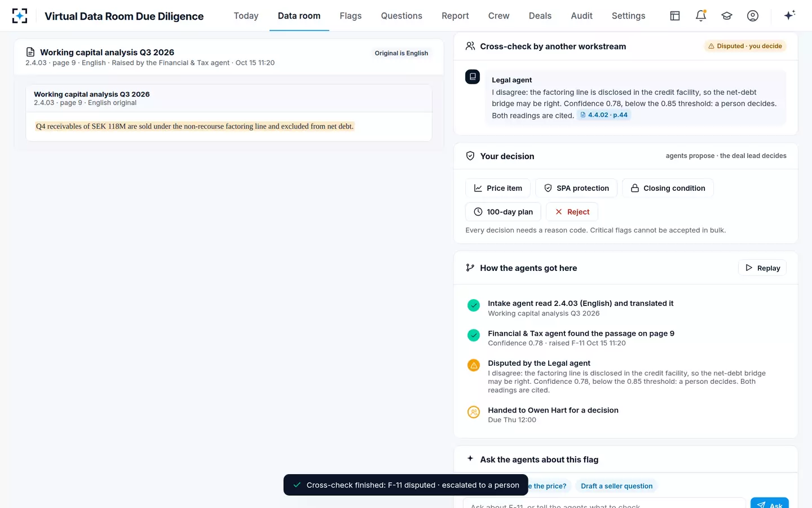Image resolution: width=812 pixels, height=508 pixels.
Task: Open the Flags tab
Action: pyautogui.click(x=351, y=16)
